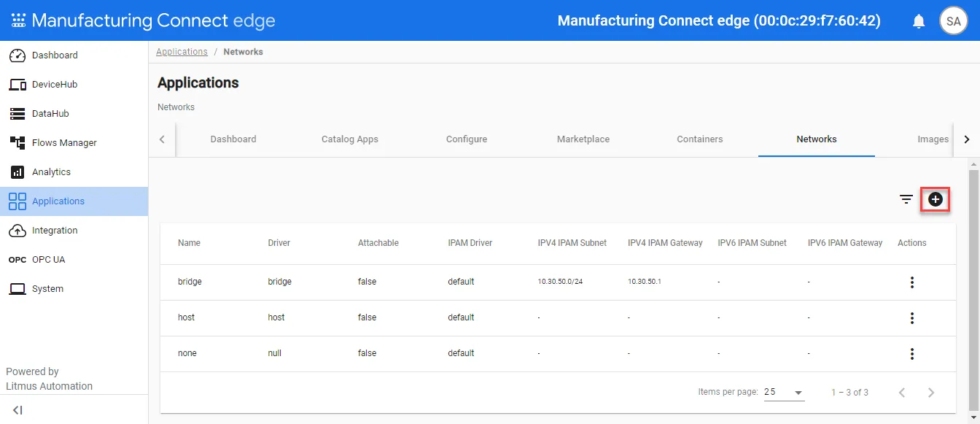Click the DeviceHub icon in sidebar
Image resolution: width=980 pixels, height=424 pixels.
[17, 85]
